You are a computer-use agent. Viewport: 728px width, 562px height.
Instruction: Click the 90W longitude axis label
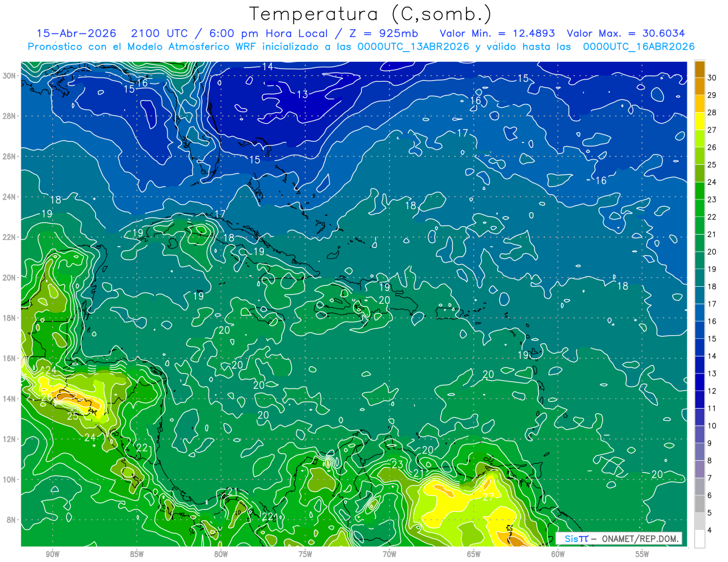[52, 554]
